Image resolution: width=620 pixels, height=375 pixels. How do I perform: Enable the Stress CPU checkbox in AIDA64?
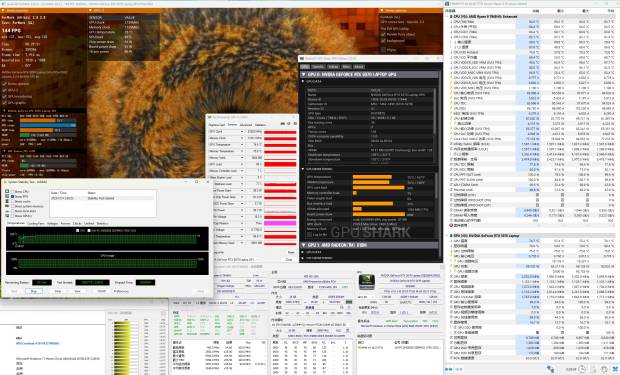[x=13, y=191]
